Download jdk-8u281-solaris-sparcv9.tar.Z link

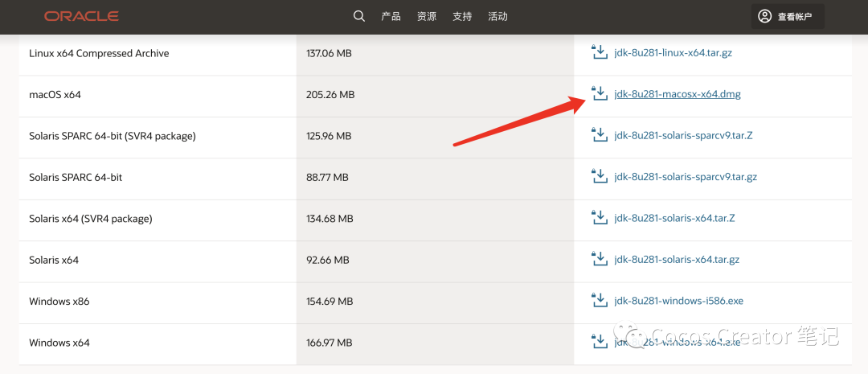coord(683,136)
